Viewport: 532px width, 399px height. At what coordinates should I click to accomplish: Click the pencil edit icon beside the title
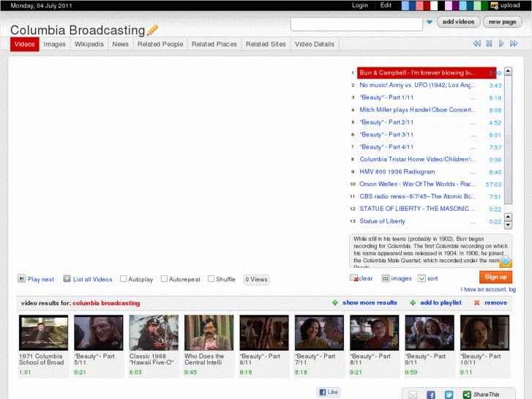pyautogui.click(x=152, y=30)
